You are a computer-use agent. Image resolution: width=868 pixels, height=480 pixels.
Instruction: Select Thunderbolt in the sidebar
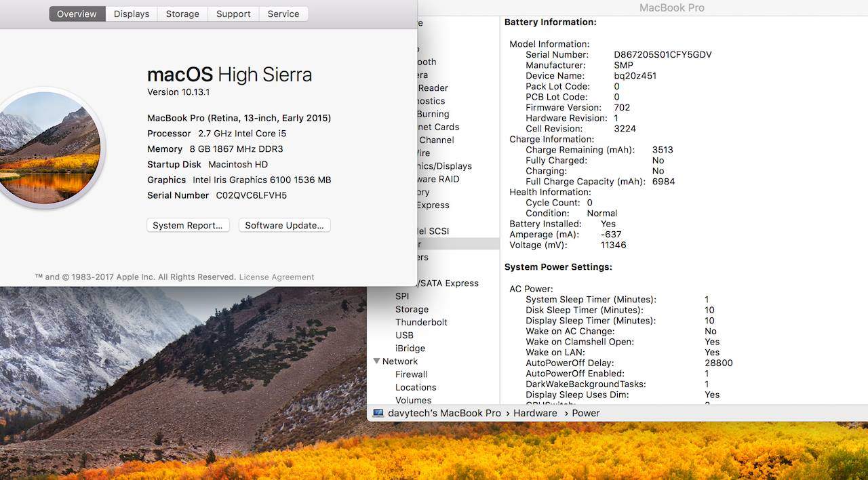click(421, 322)
